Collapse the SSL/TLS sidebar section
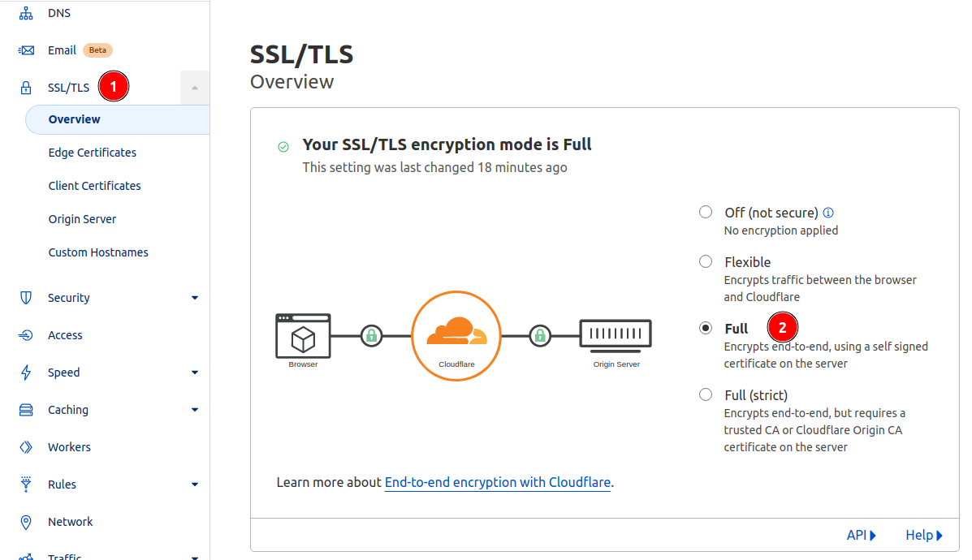This screenshot has height=560, width=972. click(195, 88)
